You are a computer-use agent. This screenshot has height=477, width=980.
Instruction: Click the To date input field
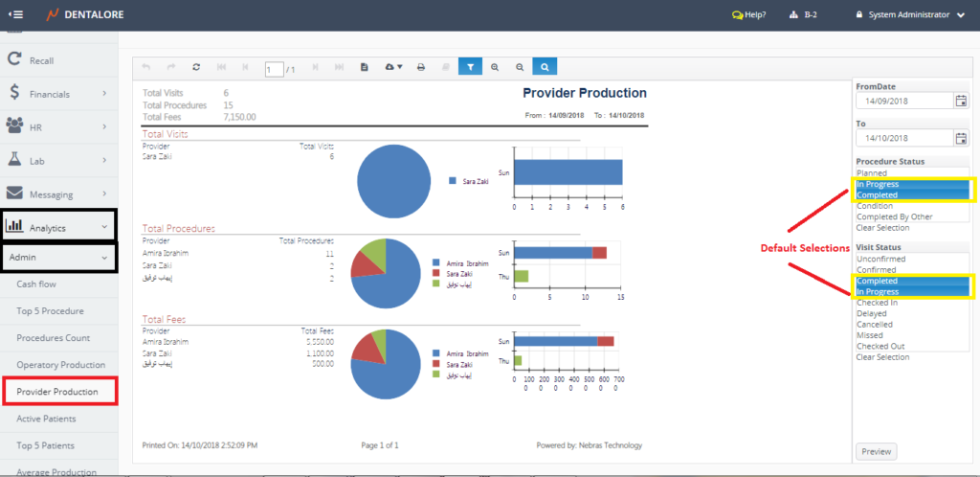click(x=904, y=137)
